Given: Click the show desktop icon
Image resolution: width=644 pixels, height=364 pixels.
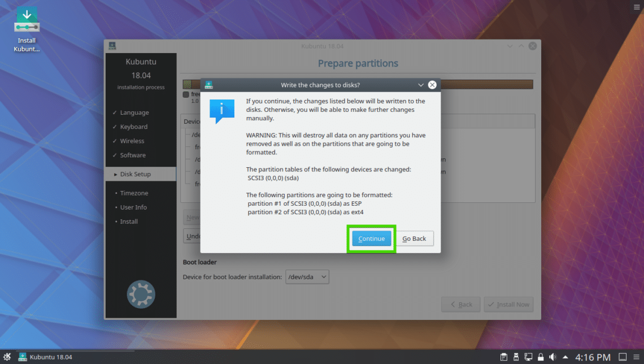Looking at the screenshot, I should (623, 357).
